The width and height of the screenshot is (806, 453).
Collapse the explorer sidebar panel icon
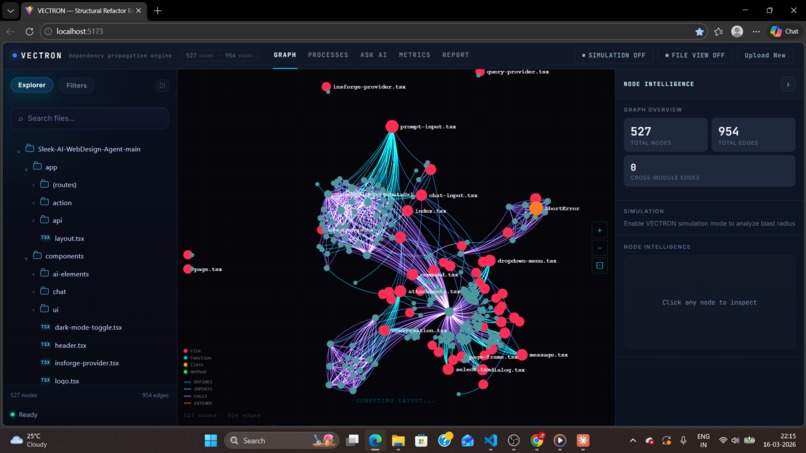pos(162,85)
